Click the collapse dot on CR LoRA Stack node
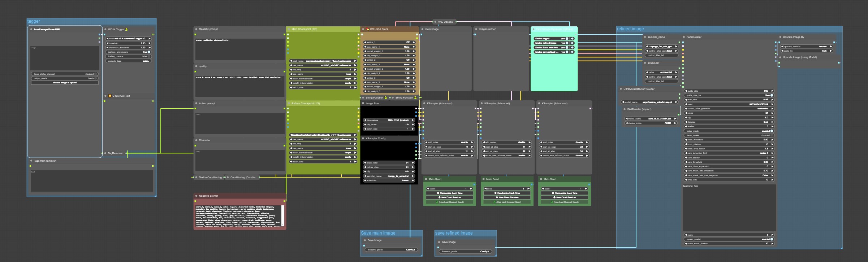Image resolution: width=868 pixels, height=262 pixels. coord(363,29)
